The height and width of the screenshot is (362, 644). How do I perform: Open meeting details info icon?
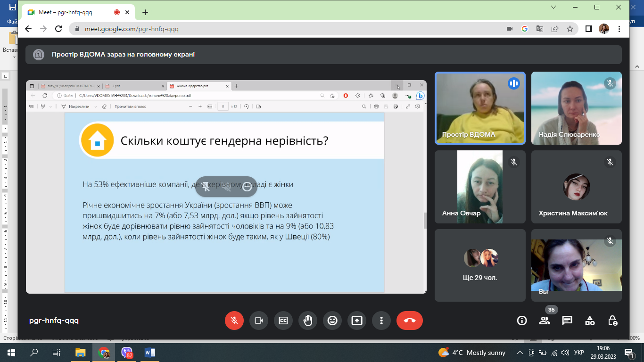point(521,321)
